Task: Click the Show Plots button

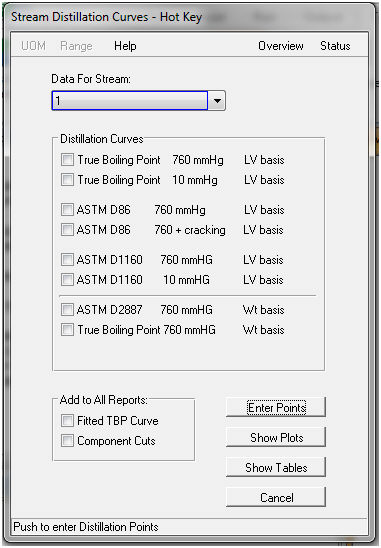Action: [x=276, y=438]
